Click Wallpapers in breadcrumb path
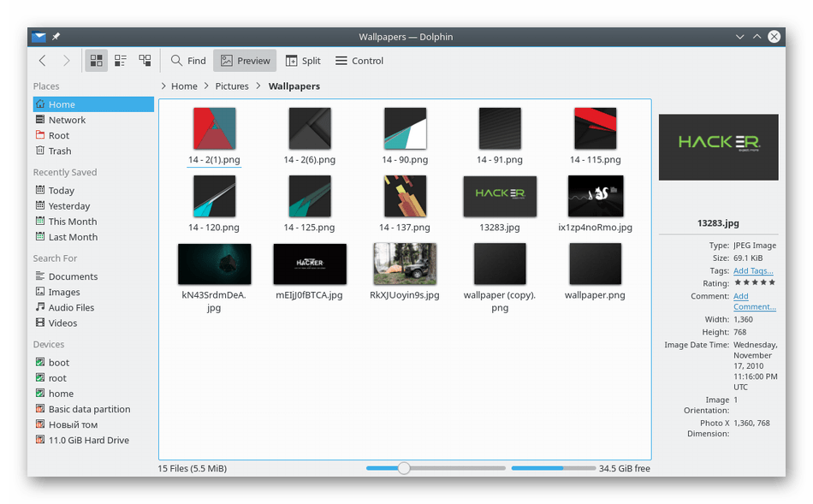The image size is (813, 504). click(294, 86)
